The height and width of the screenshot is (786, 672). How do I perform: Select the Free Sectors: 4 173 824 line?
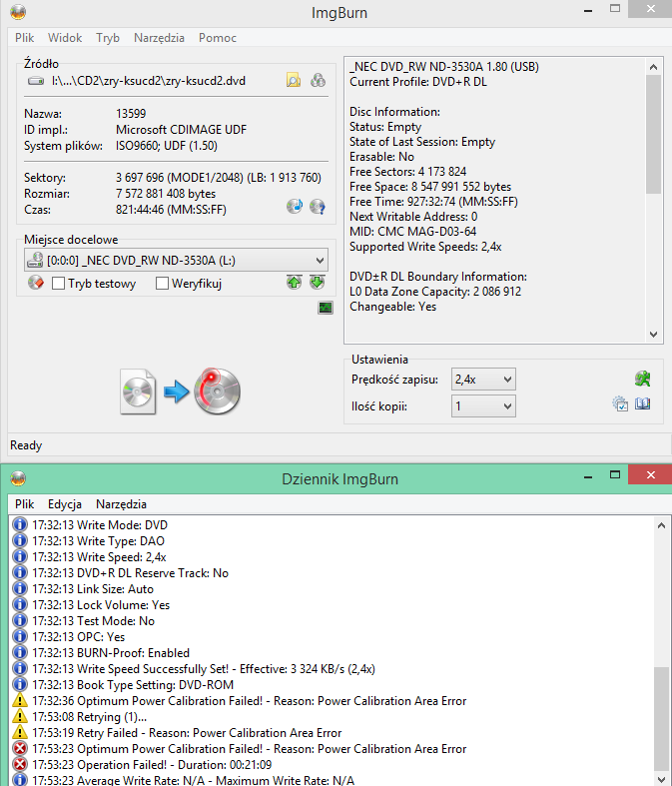click(408, 172)
